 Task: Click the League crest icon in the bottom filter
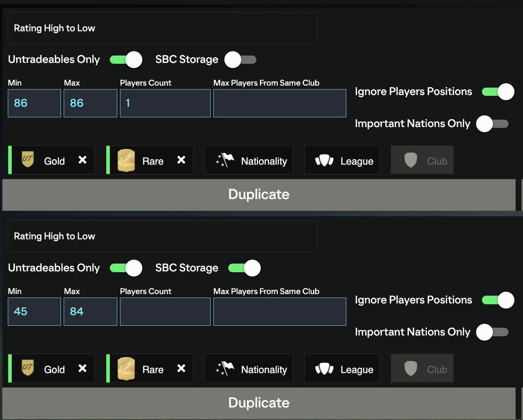324,369
